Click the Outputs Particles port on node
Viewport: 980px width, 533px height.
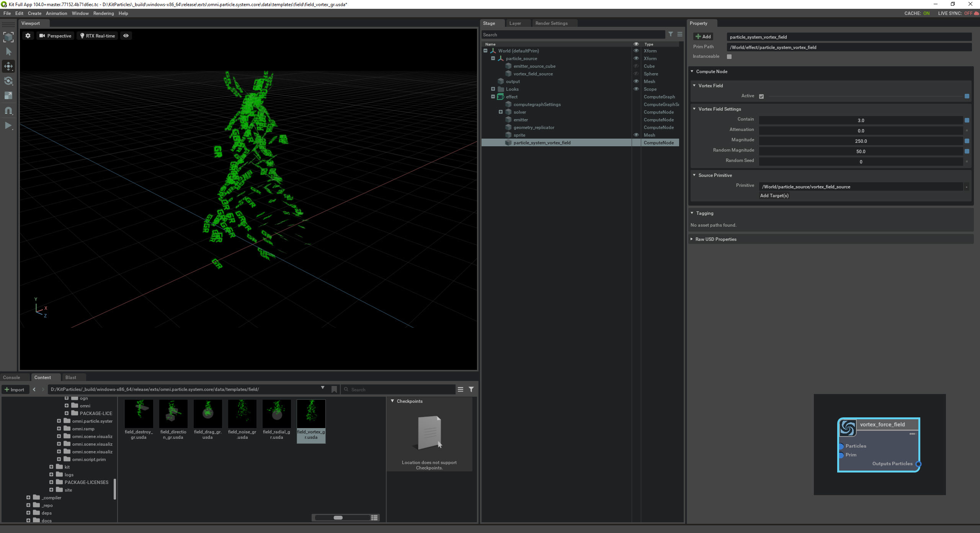[x=918, y=464]
